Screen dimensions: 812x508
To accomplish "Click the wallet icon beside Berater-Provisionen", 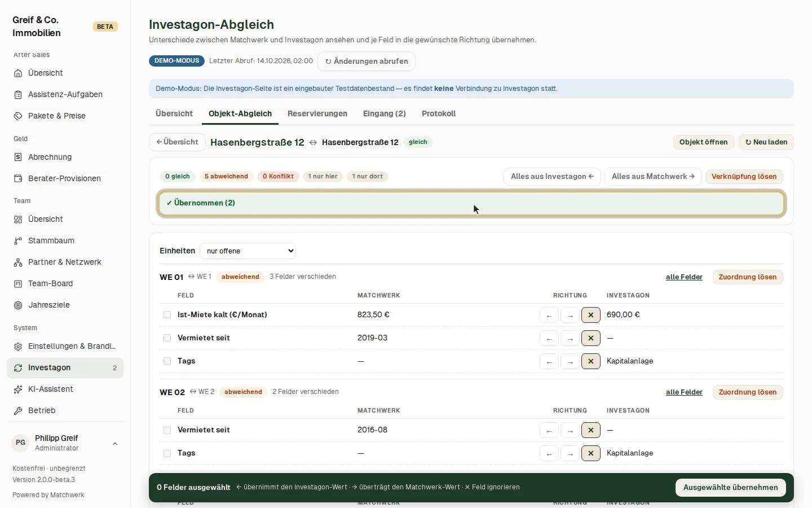I will click(18, 179).
